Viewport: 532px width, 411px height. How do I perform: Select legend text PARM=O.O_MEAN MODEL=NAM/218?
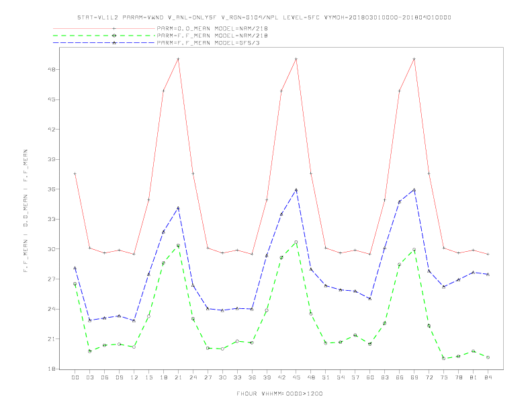tap(212, 28)
